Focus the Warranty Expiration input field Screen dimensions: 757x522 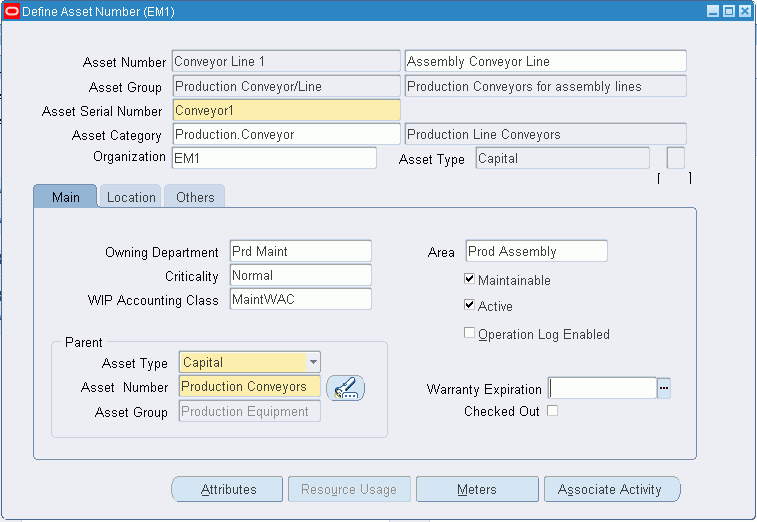[x=603, y=388]
